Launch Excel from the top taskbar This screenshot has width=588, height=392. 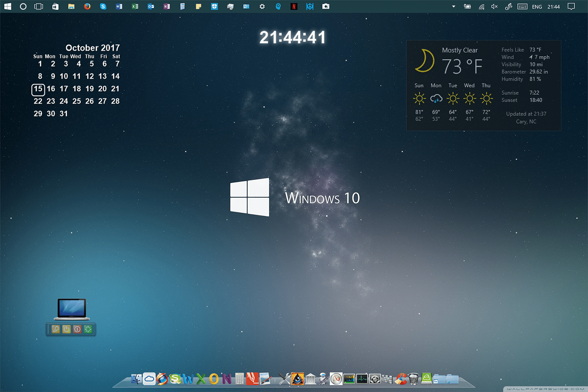(x=135, y=6)
